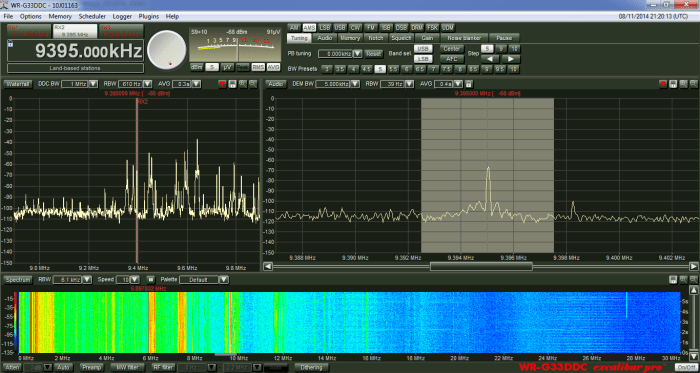Step frequency up with the right arrow
Image resolution: width=700 pixels, height=373 pixels.
coord(511,59)
